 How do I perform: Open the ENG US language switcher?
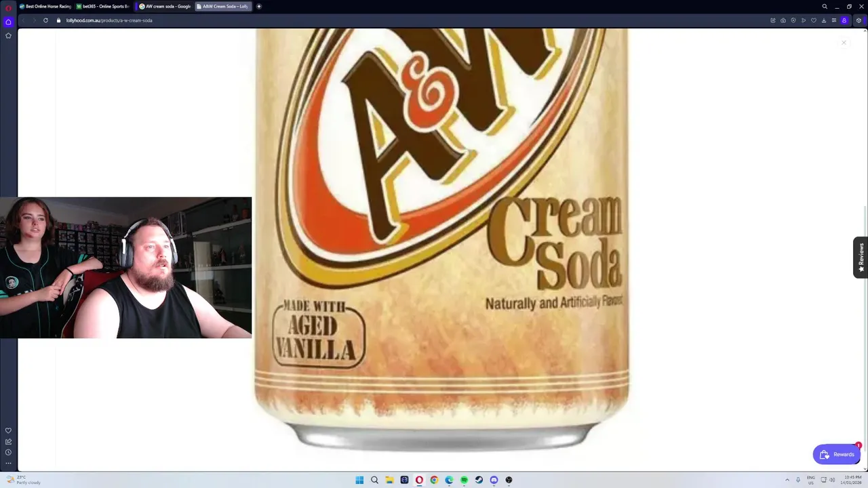pos(811,480)
